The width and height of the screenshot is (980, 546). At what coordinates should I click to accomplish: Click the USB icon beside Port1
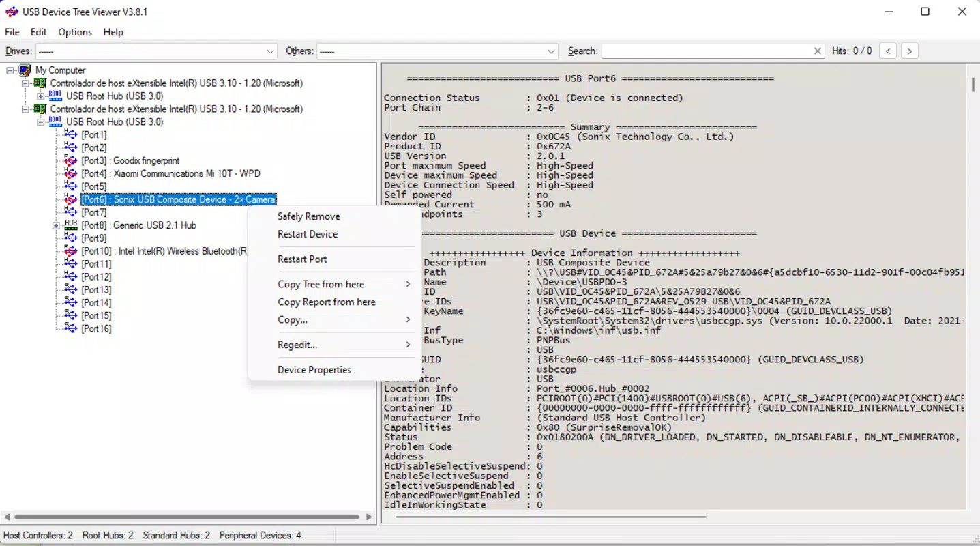(x=71, y=135)
